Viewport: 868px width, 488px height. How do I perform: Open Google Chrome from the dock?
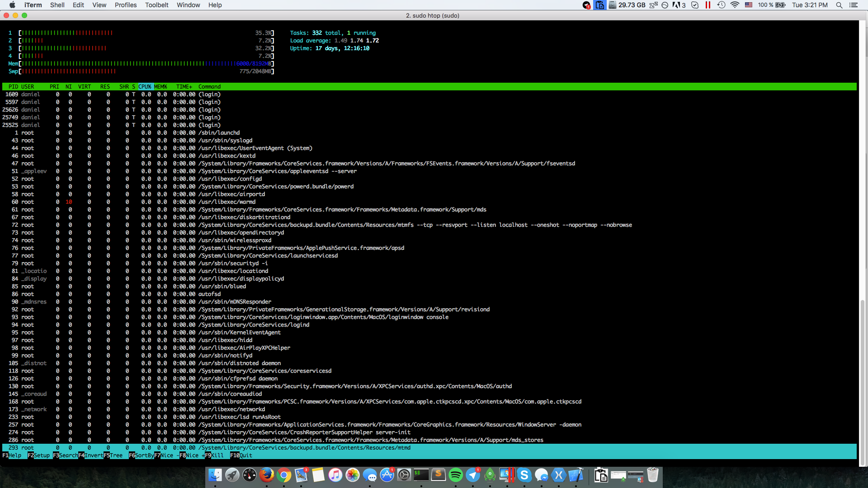(284, 475)
